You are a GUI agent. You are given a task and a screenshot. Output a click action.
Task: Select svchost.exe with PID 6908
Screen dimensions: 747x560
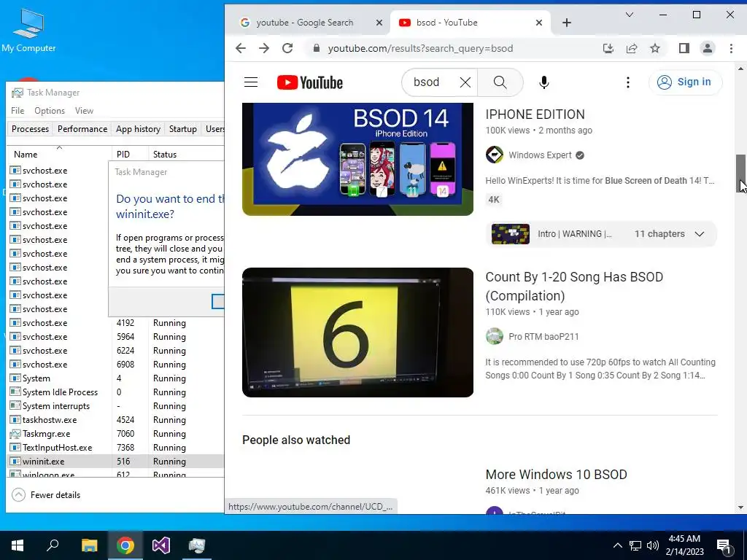[116, 365]
